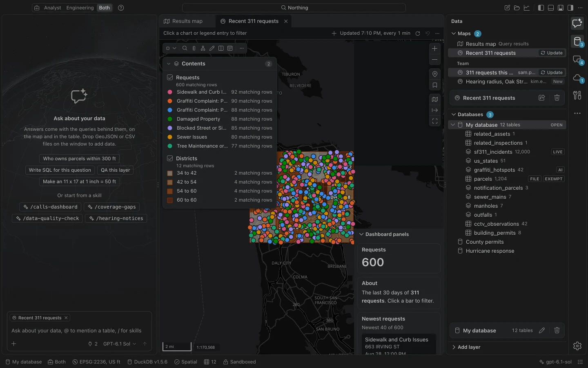The width and height of the screenshot is (588, 368).
Task: Collapse the Contents panel
Action: pyautogui.click(x=169, y=64)
